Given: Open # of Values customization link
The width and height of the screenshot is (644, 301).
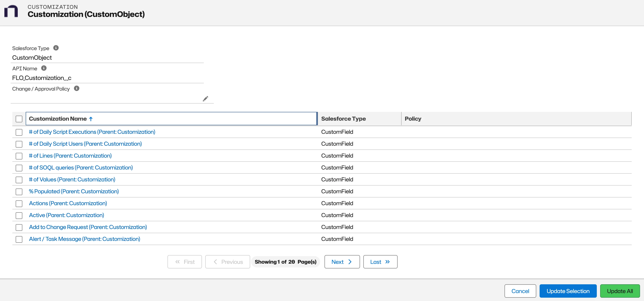Looking at the screenshot, I should 72,180.
